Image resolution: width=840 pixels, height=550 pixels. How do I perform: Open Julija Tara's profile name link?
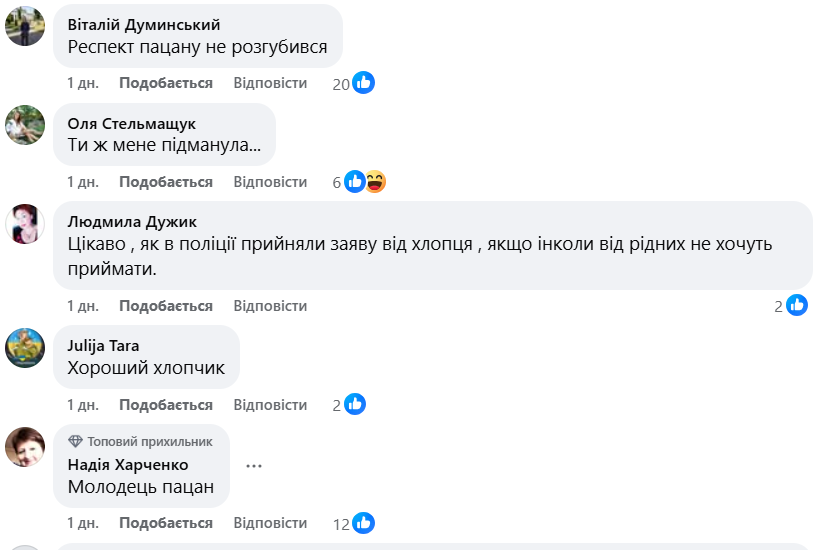click(103, 345)
